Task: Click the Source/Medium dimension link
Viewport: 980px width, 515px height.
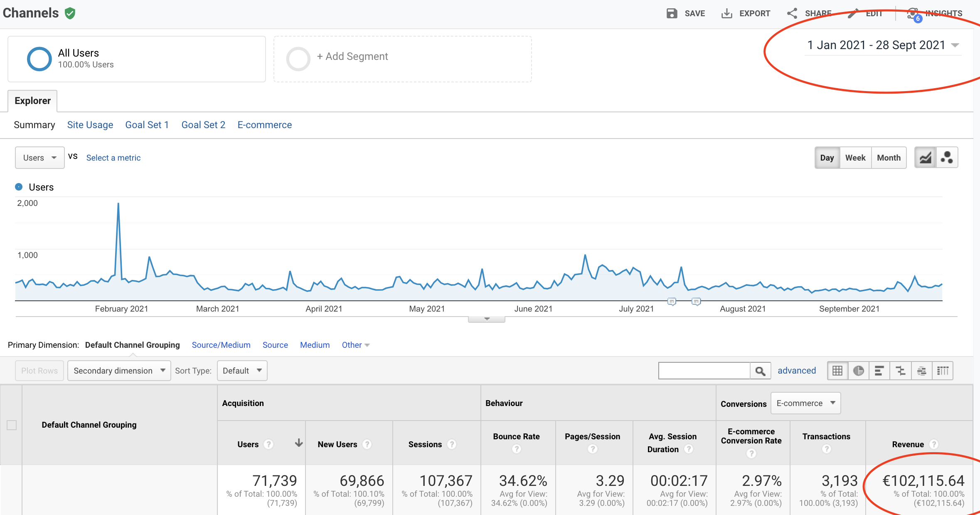Action: pos(221,345)
